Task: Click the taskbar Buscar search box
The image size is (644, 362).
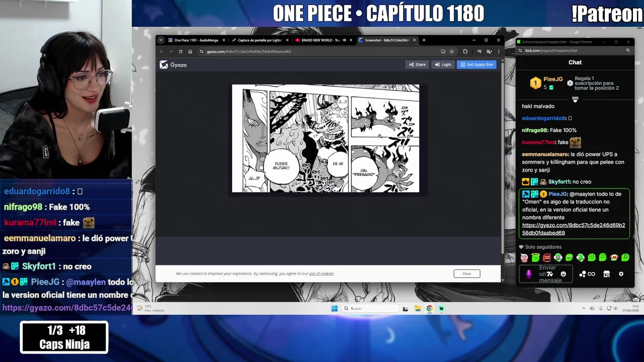Action: point(369,308)
